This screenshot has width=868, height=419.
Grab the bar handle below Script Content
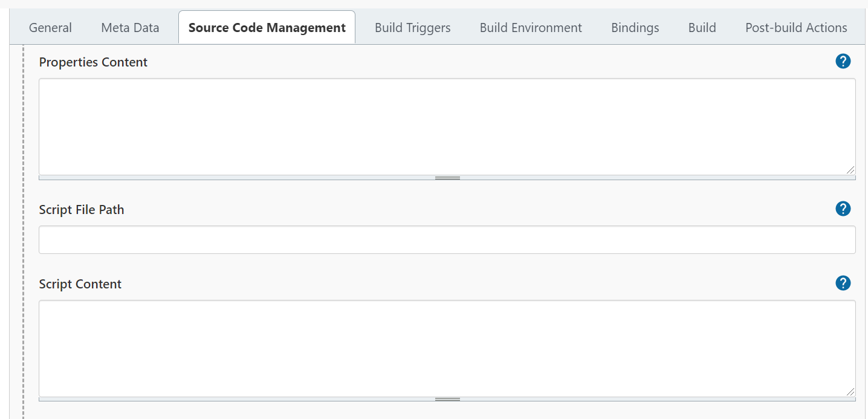pos(447,400)
